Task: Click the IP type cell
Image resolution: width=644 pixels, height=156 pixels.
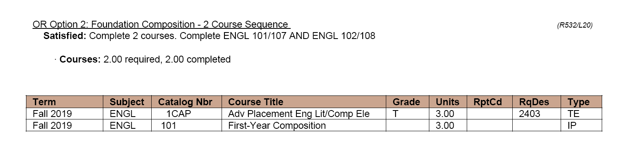Action: point(572,126)
